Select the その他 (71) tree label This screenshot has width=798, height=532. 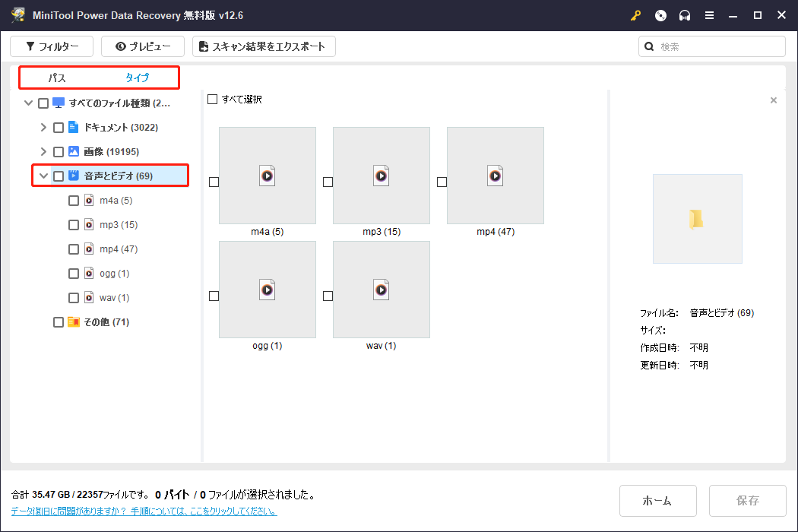(106, 321)
